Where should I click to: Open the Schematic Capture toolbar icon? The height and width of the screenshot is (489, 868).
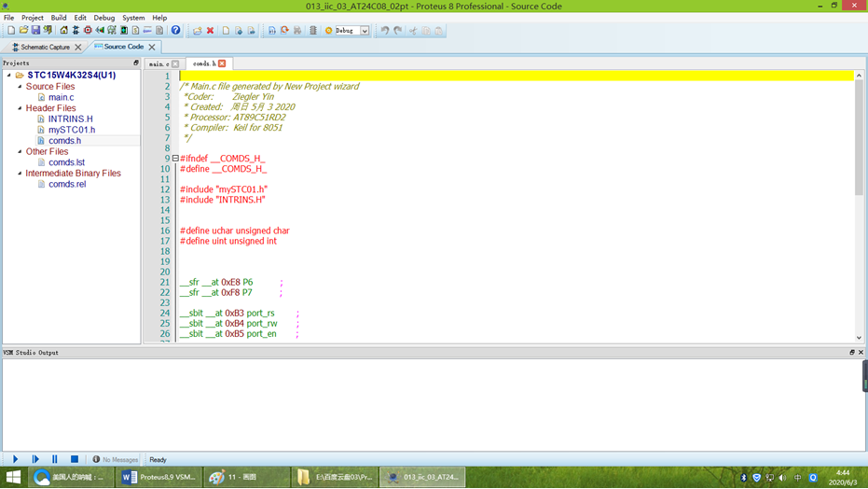click(x=76, y=31)
